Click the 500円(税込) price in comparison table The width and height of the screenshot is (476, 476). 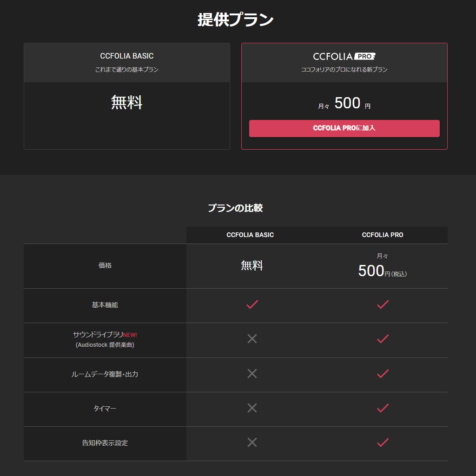click(383, 271)
